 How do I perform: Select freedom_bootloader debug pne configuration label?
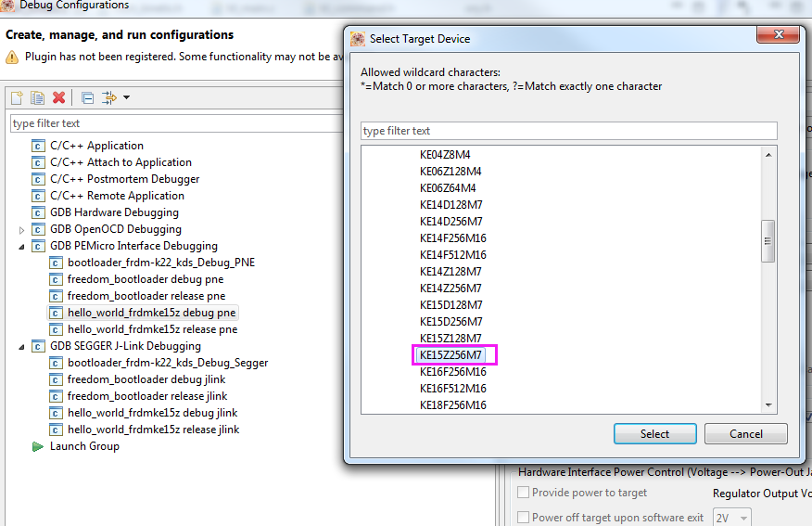point(146,279)
